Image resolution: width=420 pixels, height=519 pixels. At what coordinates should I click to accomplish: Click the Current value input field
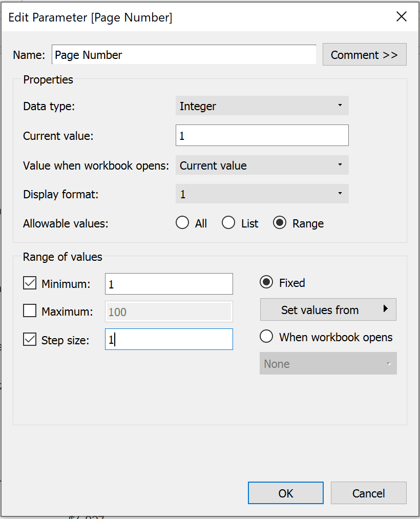click(x=262, y=135)
